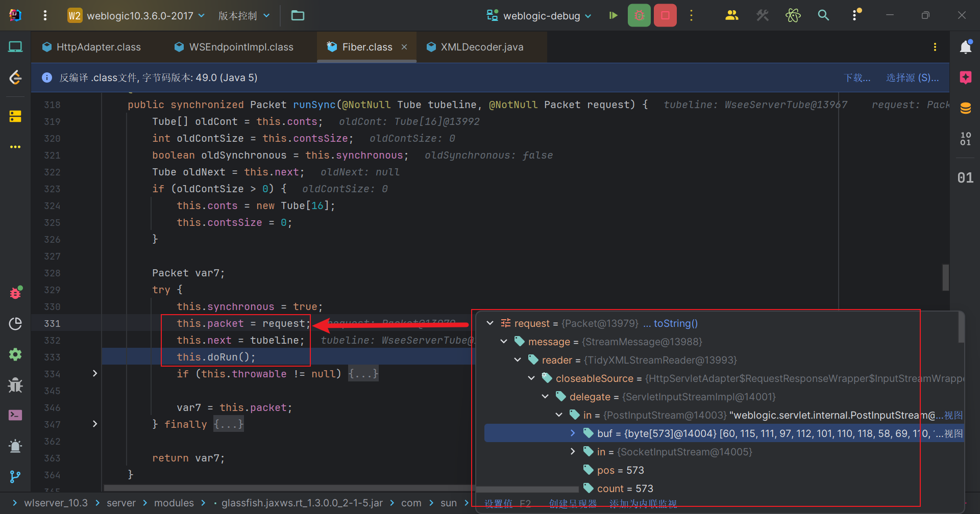Viewport: 980px width, 514px height.
Task: Open the main menu hamburger dots
Action: click(45, 15)
